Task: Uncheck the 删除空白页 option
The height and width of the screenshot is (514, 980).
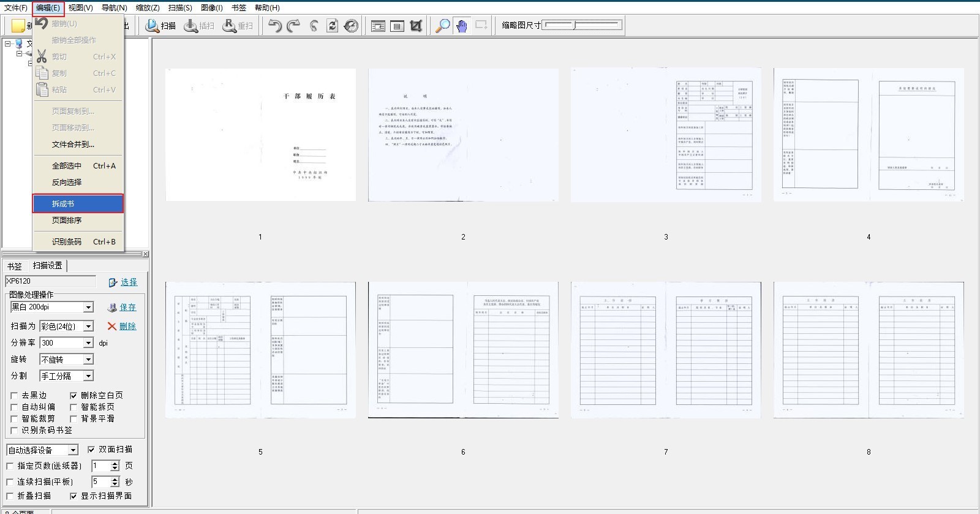Action: point(73,396)
